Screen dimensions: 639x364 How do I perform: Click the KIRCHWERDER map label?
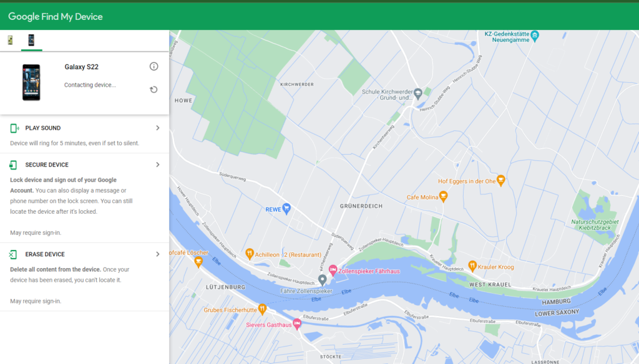(297, 84)
